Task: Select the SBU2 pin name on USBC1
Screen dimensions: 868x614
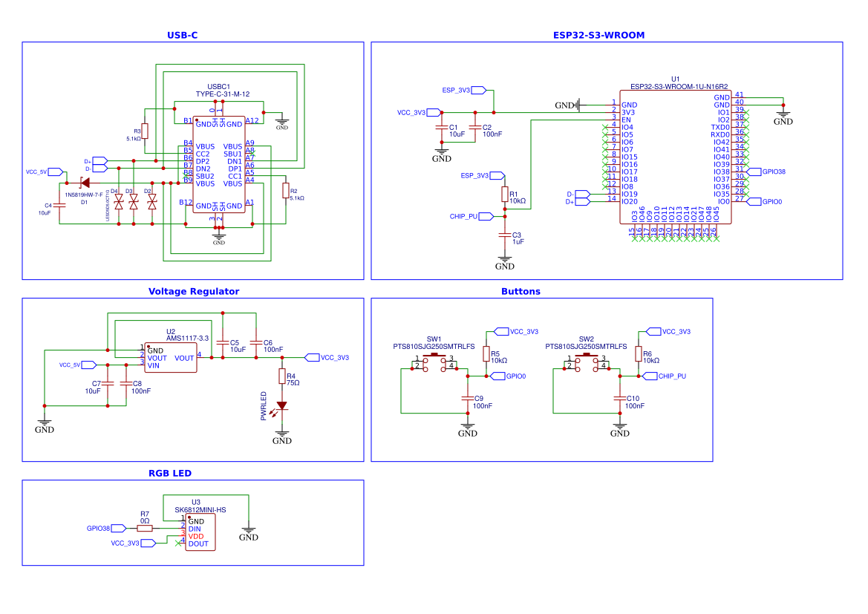Action: point(205,176)
